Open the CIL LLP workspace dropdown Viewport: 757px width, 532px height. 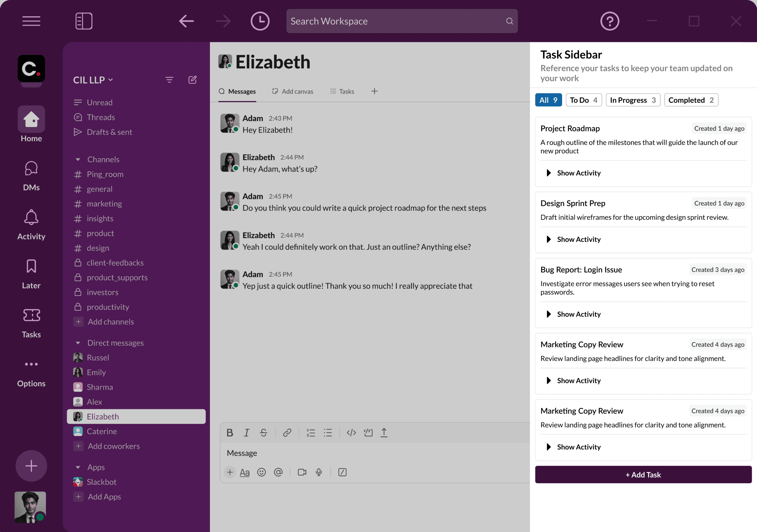pos(93,80)
